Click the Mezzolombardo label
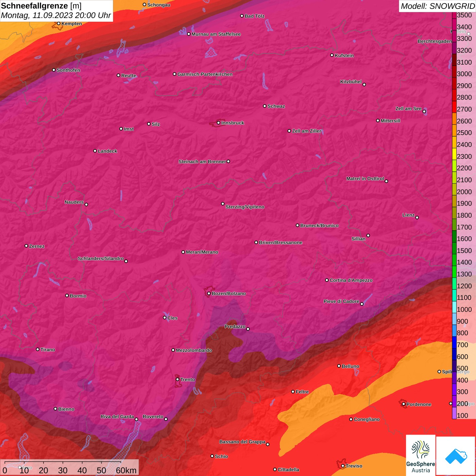Screen dimensions: 476x476 pos(194,350)
